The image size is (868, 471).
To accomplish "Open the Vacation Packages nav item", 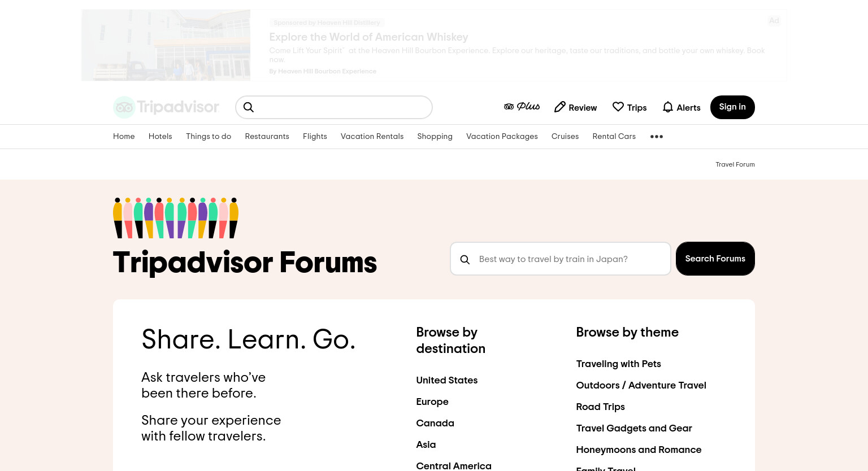I will 502,137.
